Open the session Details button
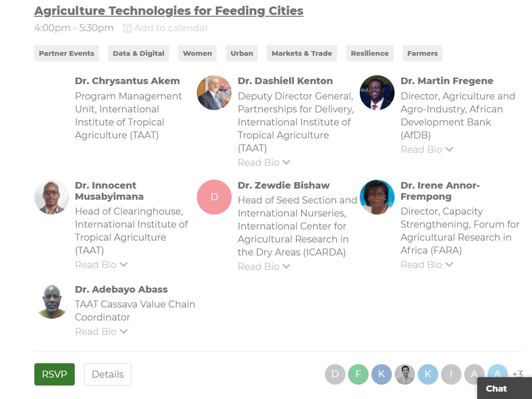The width and height of the screenshot is (532, 399). pos(108,374)
